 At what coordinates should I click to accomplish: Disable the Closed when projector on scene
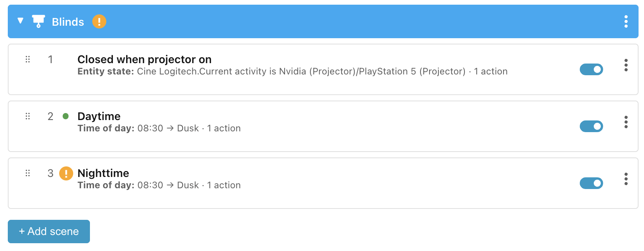click(591, 69)
